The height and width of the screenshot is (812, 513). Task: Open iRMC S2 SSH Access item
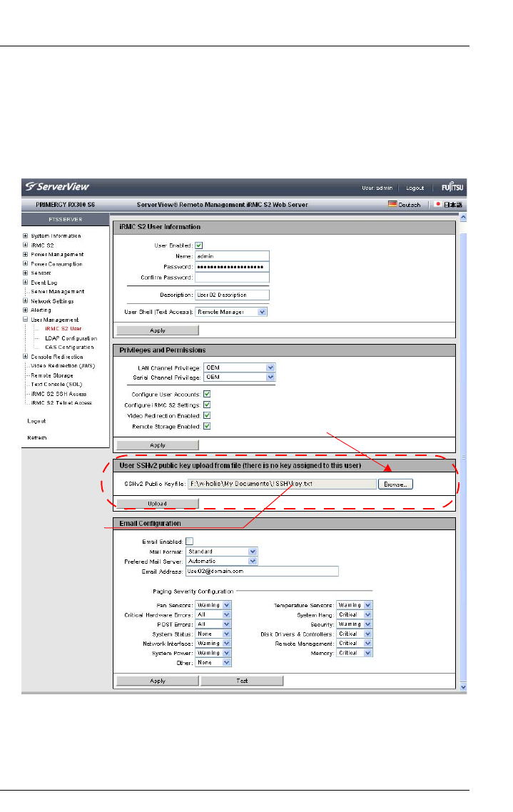click(59, 394)
